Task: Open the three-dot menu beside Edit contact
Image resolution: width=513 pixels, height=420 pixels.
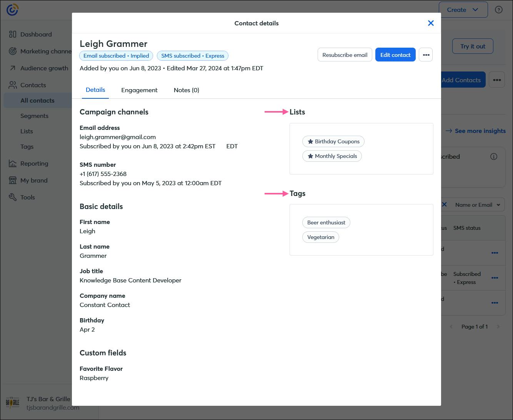Action: pos(426,55)
